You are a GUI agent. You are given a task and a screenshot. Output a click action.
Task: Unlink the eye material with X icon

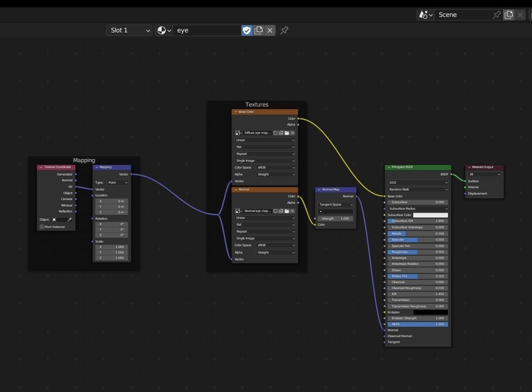point(270,30)
